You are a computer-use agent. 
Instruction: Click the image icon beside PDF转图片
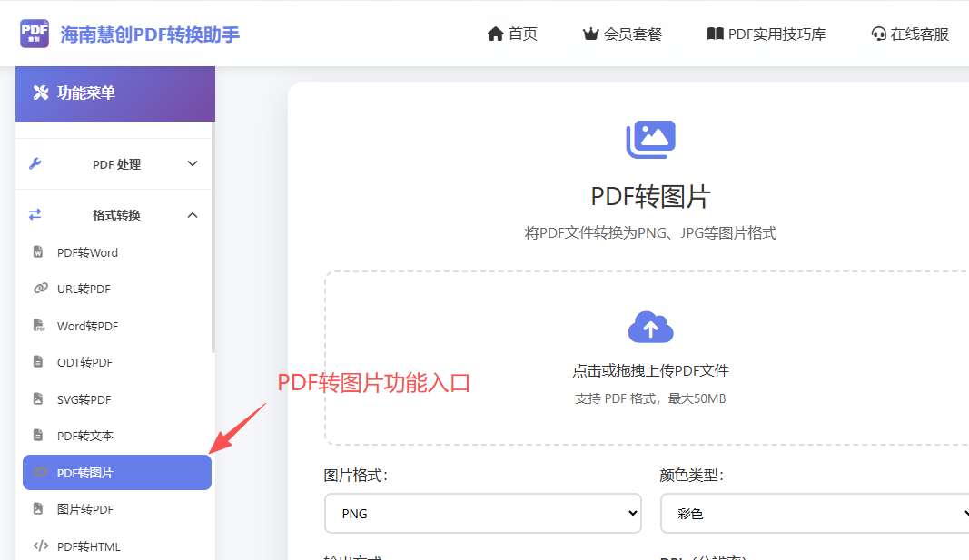click(x=40, y=472)
